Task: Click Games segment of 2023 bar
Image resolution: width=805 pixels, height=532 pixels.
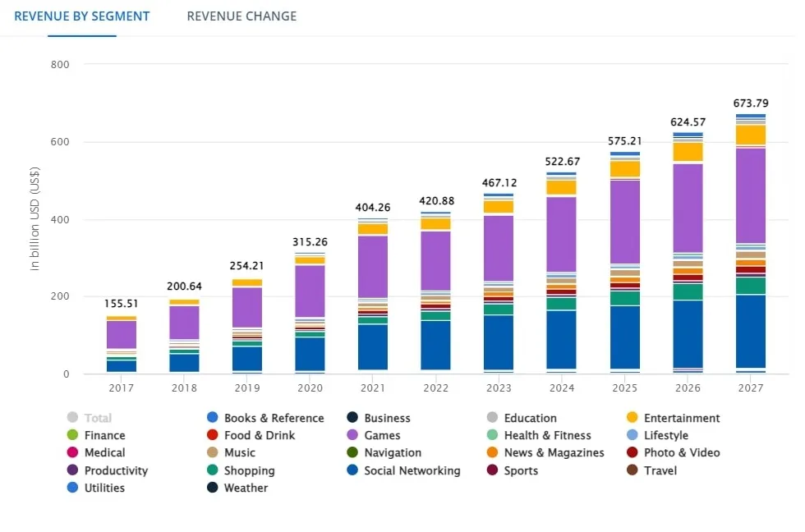Action: 499,248
